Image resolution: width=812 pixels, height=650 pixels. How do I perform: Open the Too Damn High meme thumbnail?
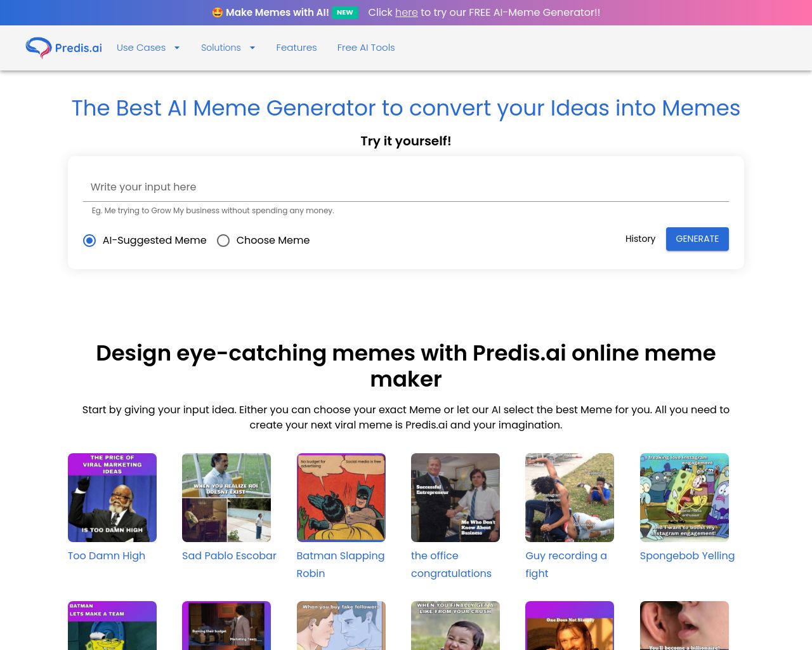pos(112,498)
